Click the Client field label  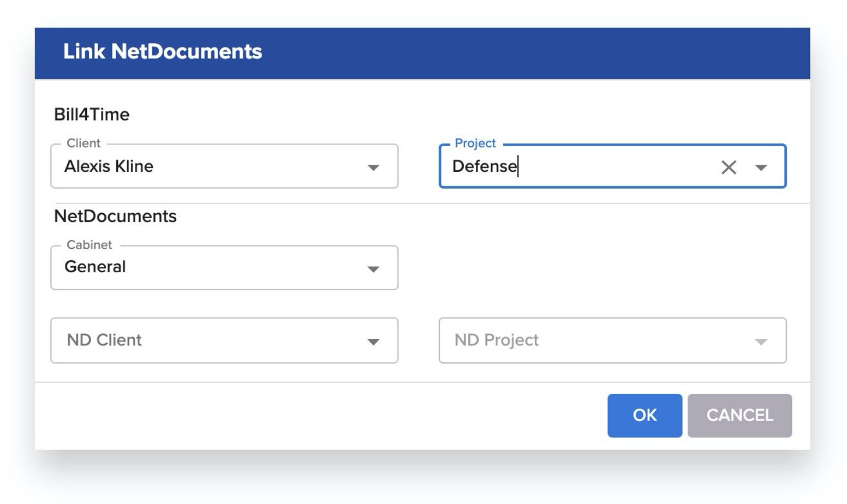coord(83,143)
